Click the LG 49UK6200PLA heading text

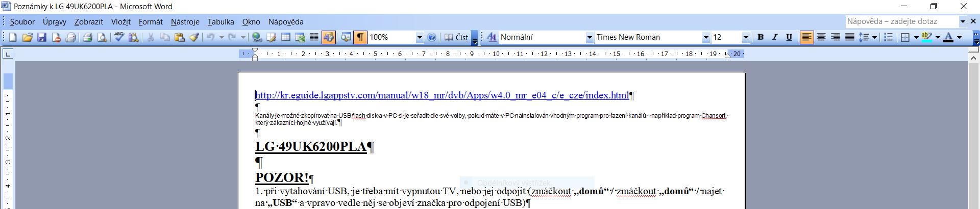point(311,147)
